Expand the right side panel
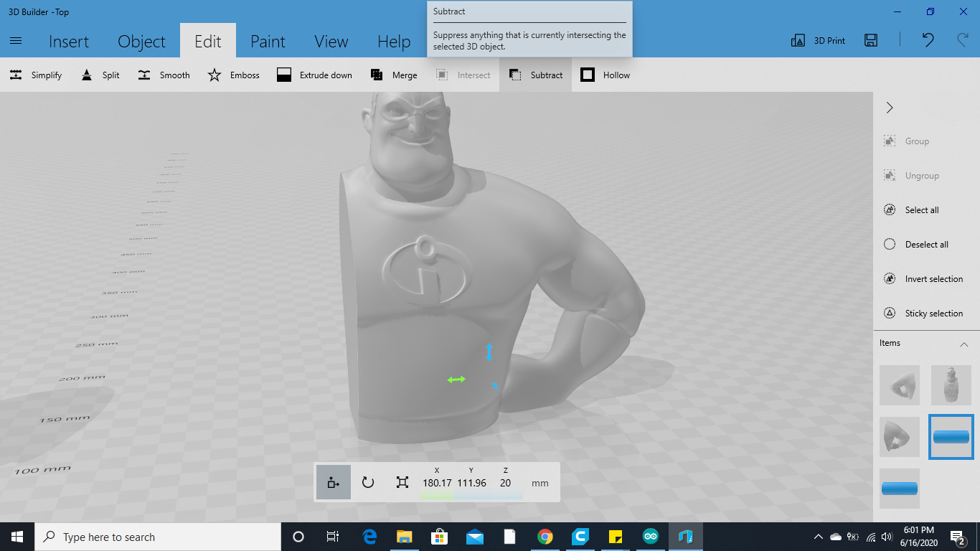 click(889, 107)
